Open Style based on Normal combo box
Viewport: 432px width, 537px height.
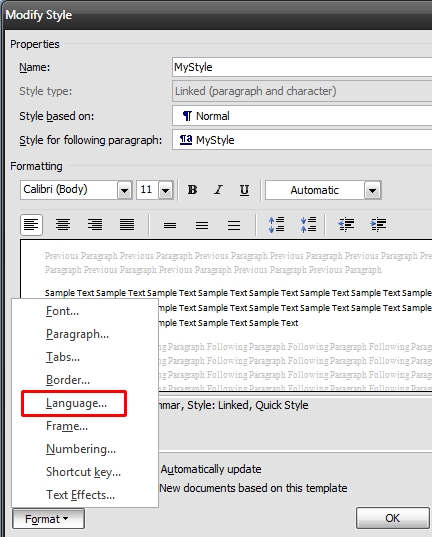coord(302,116)
